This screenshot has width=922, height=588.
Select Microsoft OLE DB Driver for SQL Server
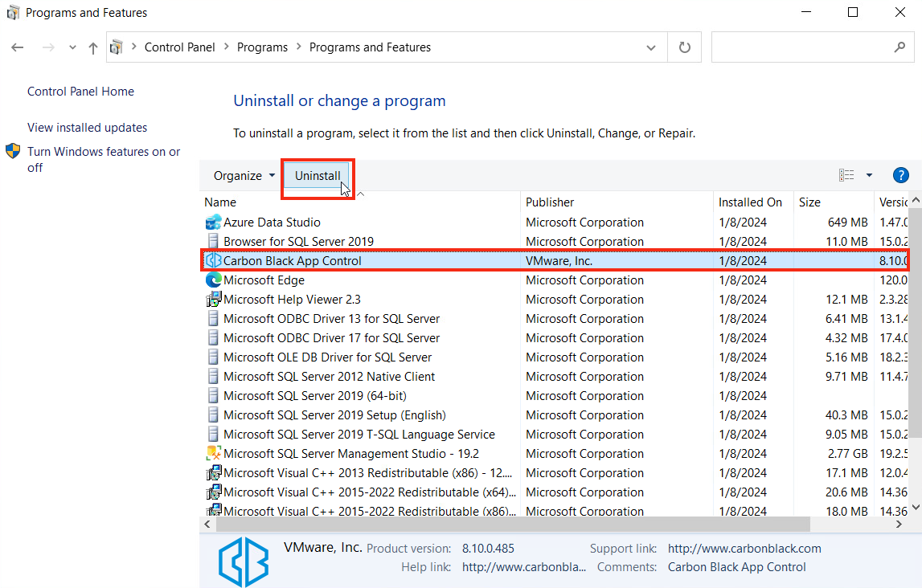(327, 357)
